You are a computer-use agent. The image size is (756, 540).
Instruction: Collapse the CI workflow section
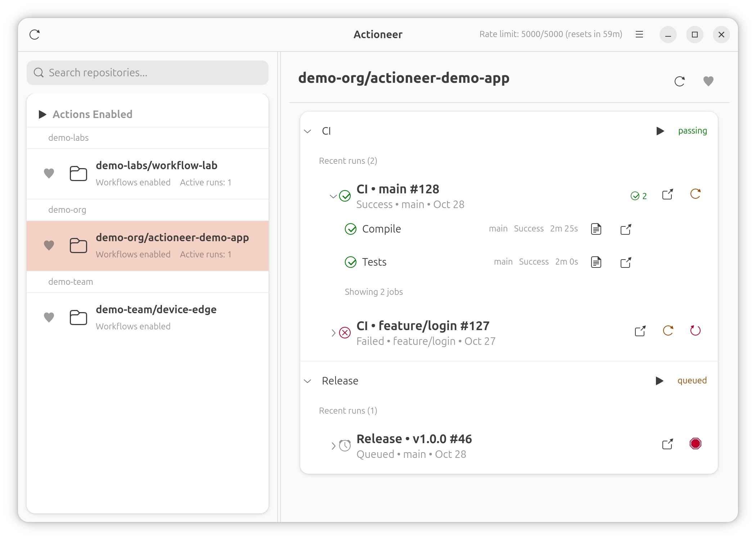(x=308, y=131)
